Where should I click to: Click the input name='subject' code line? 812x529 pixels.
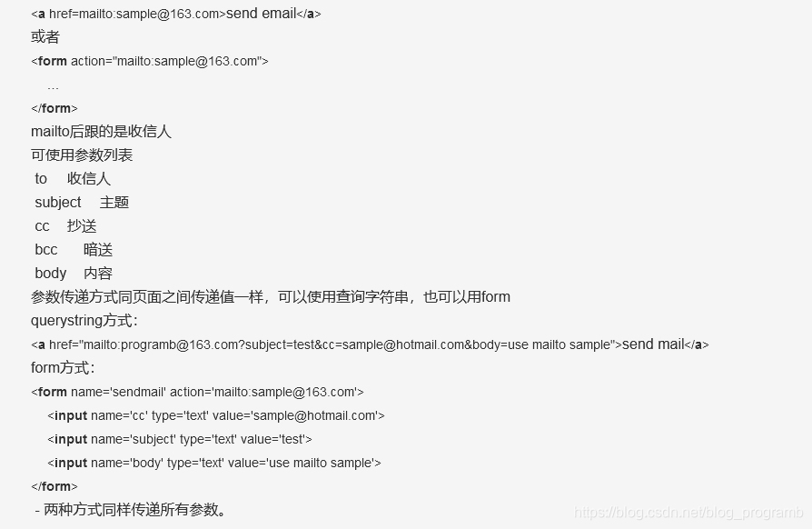[180, 439]
